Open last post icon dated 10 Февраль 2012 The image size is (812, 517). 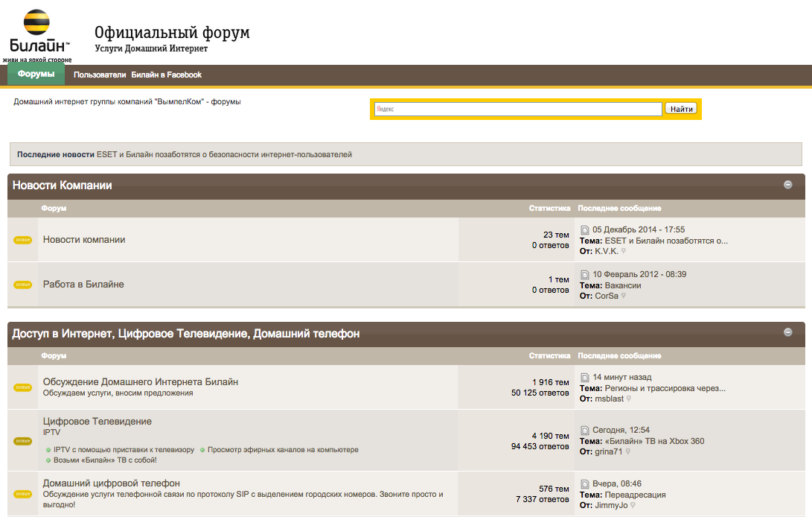(585, 274)
